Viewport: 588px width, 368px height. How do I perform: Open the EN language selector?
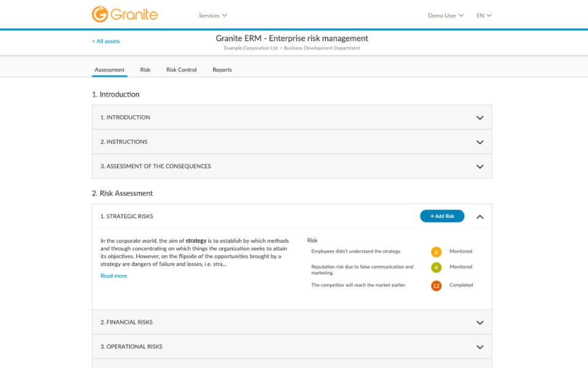pyautogui.click(x=484, y=15)
